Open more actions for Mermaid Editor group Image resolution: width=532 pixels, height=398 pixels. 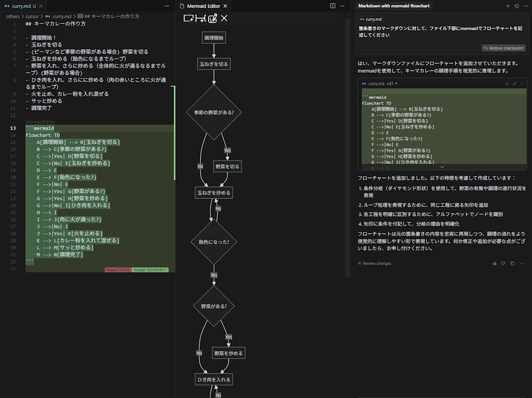342,6
